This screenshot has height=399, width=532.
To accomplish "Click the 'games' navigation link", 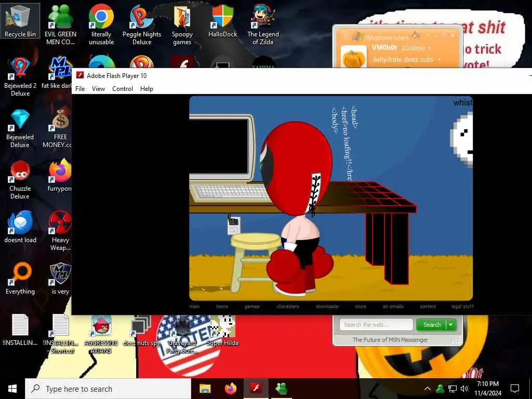I will [x=252, y=307].
